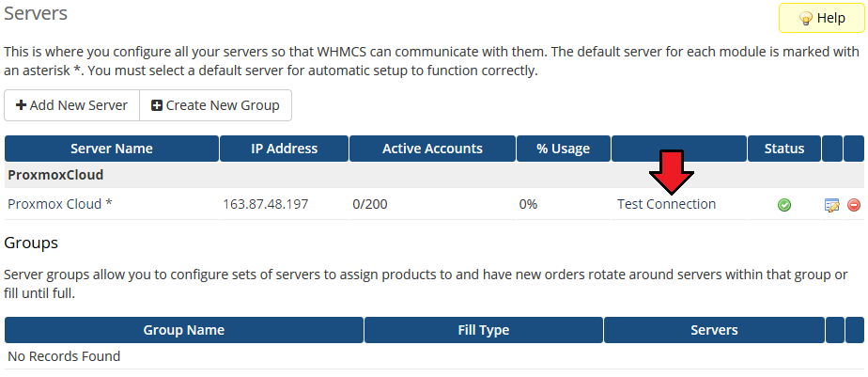Click the Server Name column header
This screenshot has height=377, width=868.
[111, 149]
